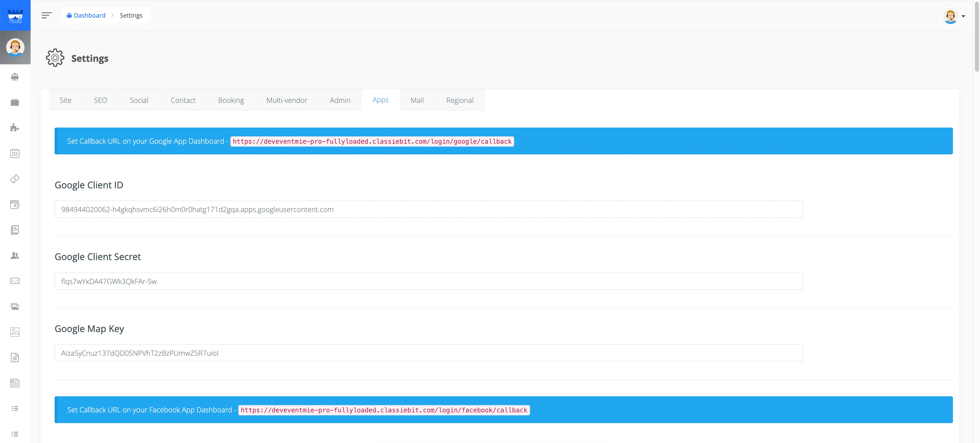Click the calendar icon in sidebar
Image resolution: width=980 pixels, height=443 pixels.
click(15, 153)
